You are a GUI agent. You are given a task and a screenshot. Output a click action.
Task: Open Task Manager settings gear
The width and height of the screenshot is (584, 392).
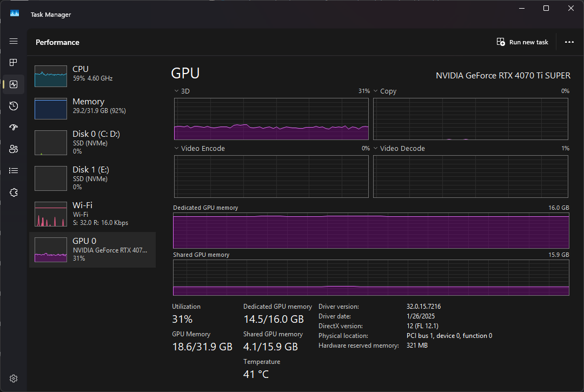point(14,378)
